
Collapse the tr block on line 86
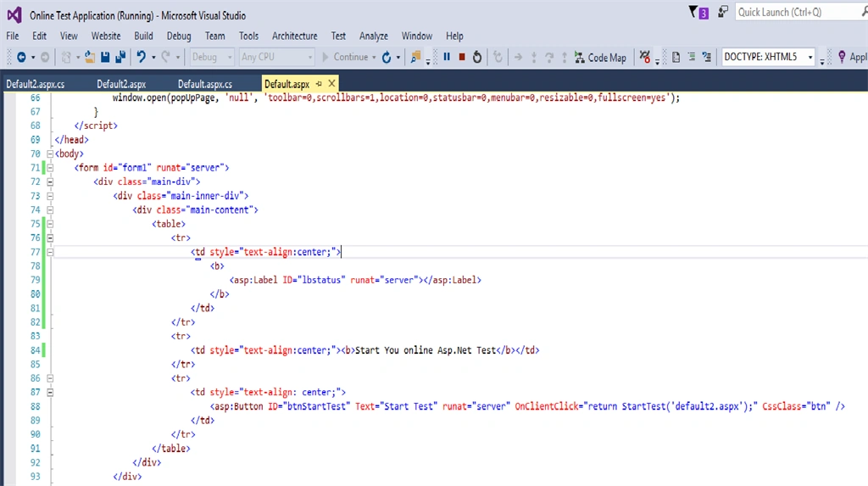pos(50,378)
